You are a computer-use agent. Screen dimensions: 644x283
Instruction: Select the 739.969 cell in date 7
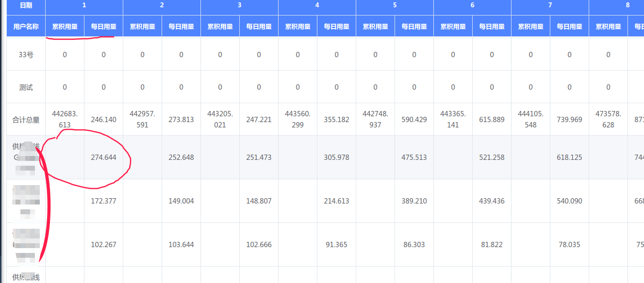(569, 120)
